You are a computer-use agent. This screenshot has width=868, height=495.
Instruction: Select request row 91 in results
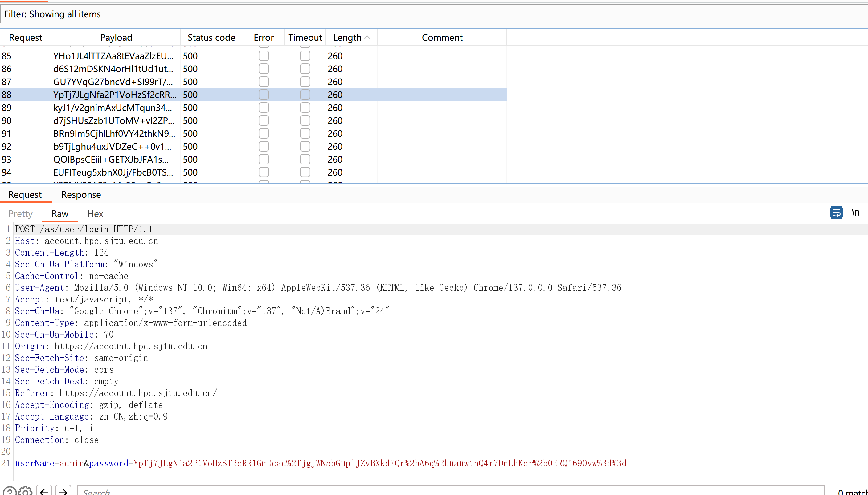click(x=114, y=134)
